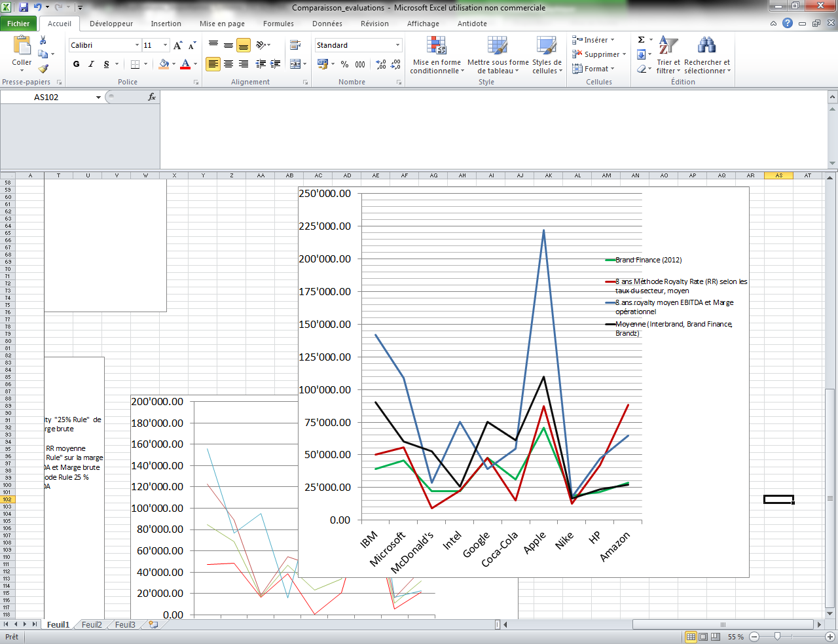Viewport: 838px width, 644px height.
Task: Apply percent style with the % icon
Action: pos(345,64)
